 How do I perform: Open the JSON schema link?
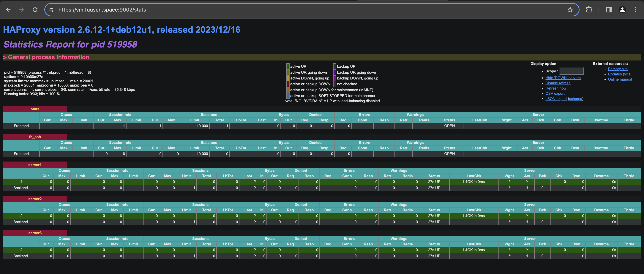[575, 99]
